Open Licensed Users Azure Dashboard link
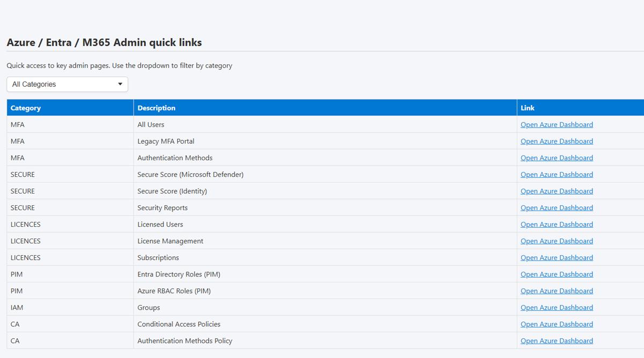Screen dimensions: 644x358 [557, 225]
